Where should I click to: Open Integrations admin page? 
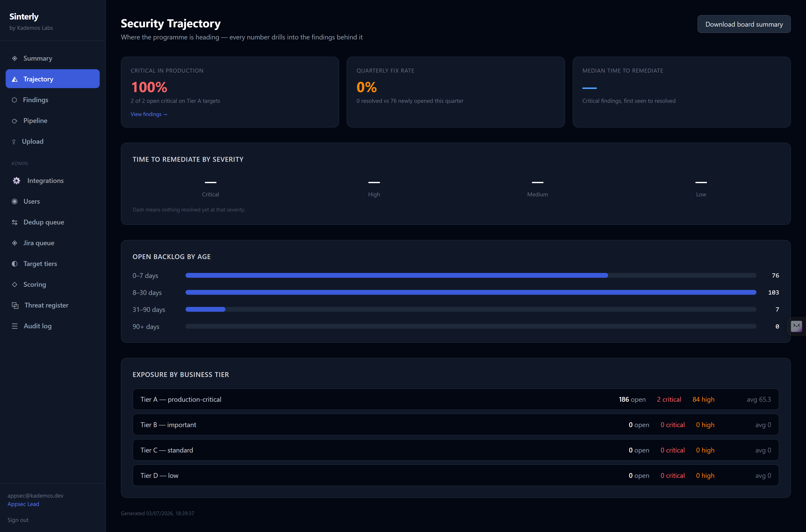click(x=53, y=180)
